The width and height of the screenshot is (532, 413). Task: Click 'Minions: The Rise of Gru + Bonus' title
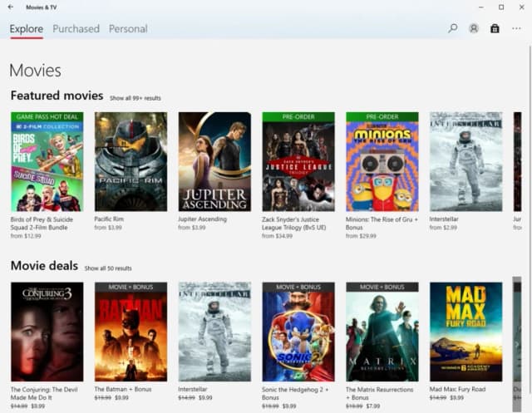[382, 224]
